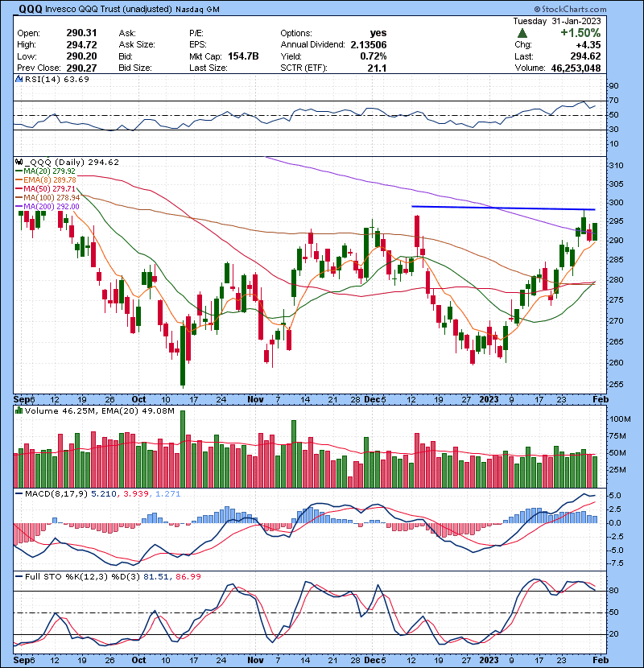Screen dimensions: 644x668
Task: Click the last green candlestick for Jan 31
Action: [595, 231]
